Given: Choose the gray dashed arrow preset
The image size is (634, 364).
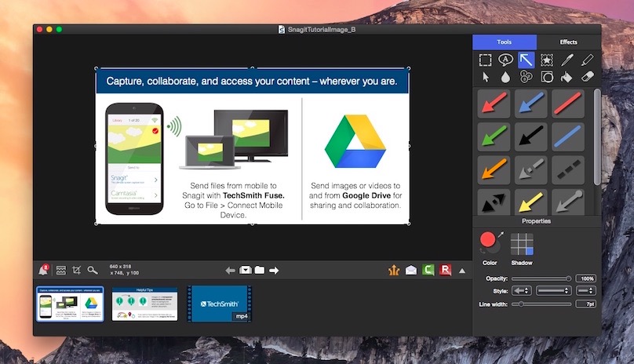Looking at the screenshot, I should click(x=531, y=170).
